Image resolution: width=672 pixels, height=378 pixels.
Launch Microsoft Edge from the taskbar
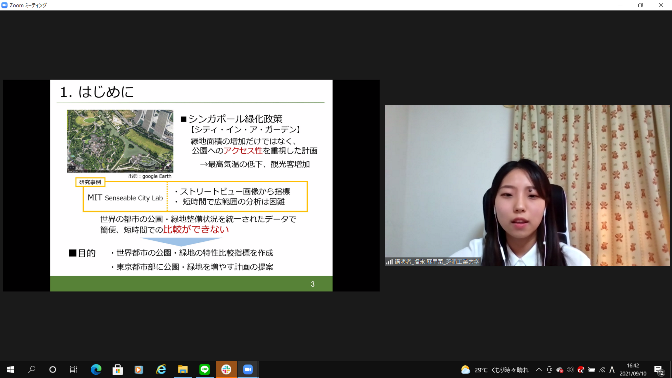(x=96, y=369)
